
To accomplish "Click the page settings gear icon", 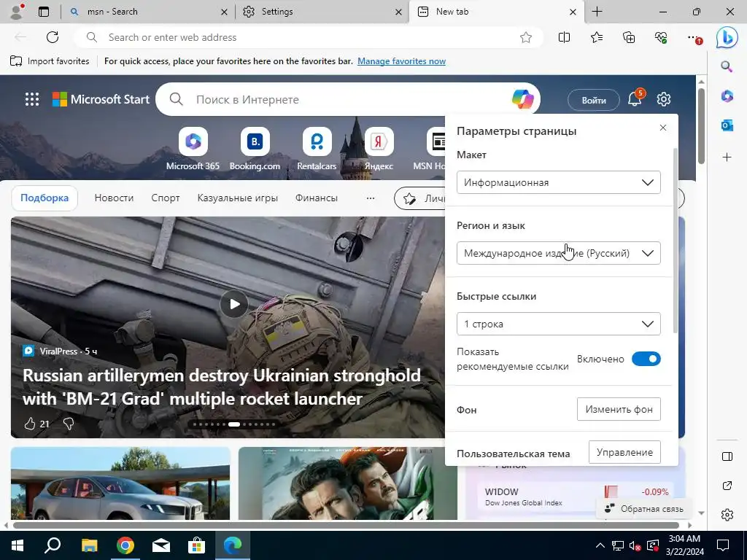I will (664, 99).
